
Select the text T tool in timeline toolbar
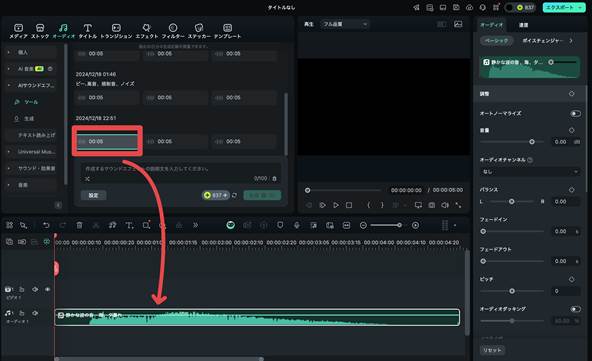coord(130,225)
